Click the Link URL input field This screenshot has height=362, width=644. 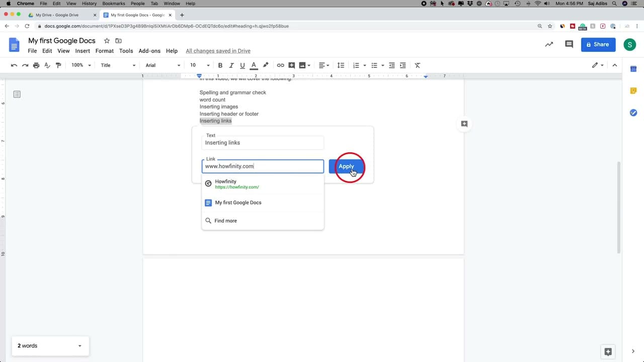(263, 166)
